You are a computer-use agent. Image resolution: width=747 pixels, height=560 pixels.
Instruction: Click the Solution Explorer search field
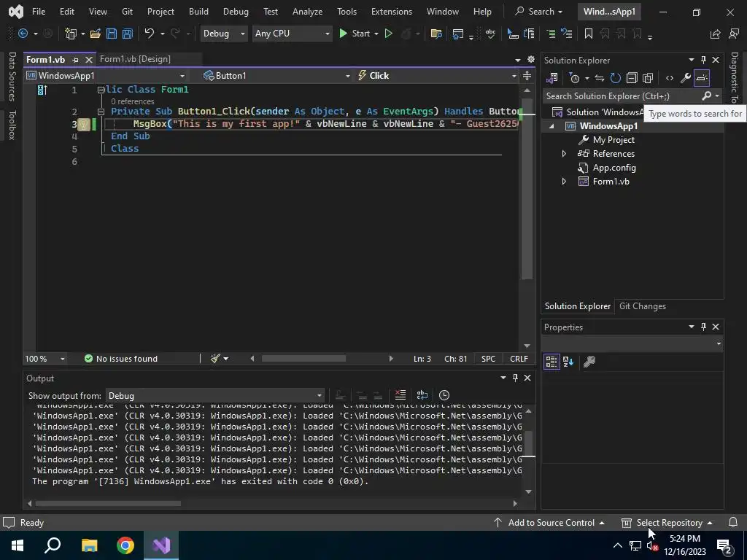[x=622, y=96]
